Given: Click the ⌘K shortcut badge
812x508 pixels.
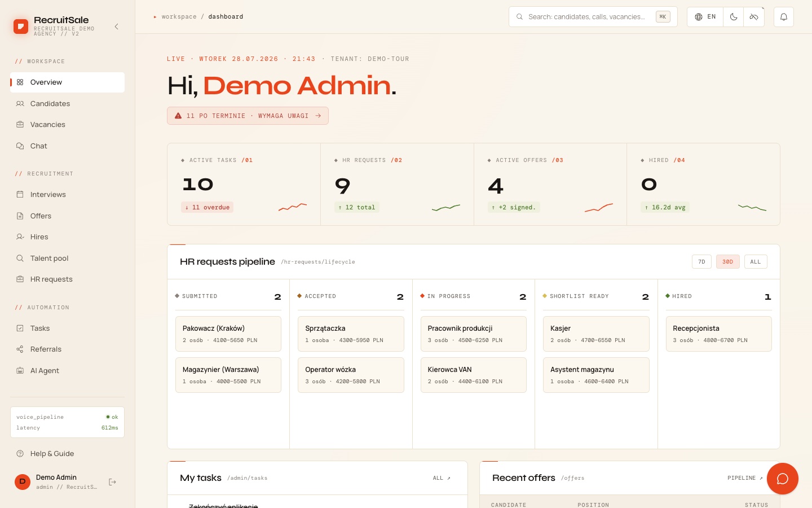Looking at the screenshot, I should pyautogui.click(x=663, y=17).
